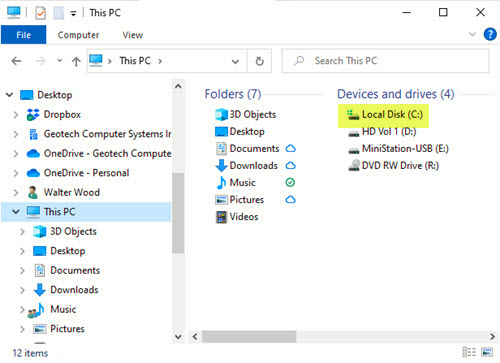Refresh the This PC view

pyautogui.click(x=259, y=61)
